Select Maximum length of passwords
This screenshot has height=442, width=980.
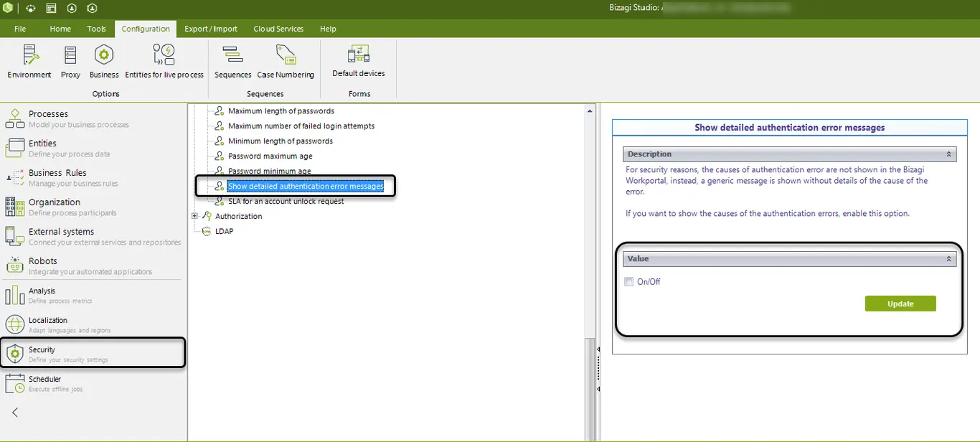281,111
